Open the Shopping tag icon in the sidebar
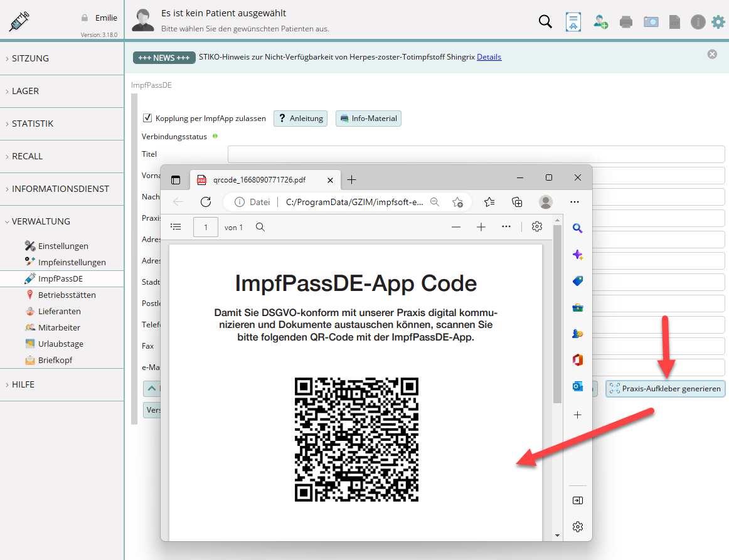729x560 pixels. 577,281
